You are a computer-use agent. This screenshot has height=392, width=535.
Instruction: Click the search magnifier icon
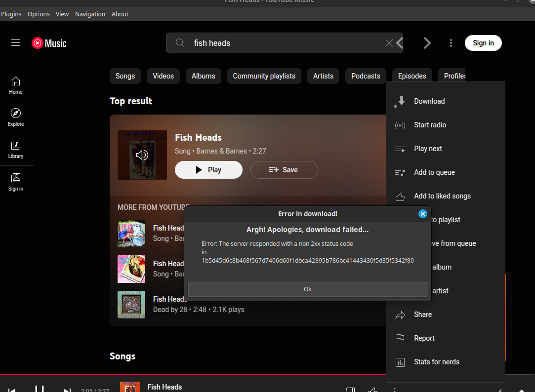point(180,43)
